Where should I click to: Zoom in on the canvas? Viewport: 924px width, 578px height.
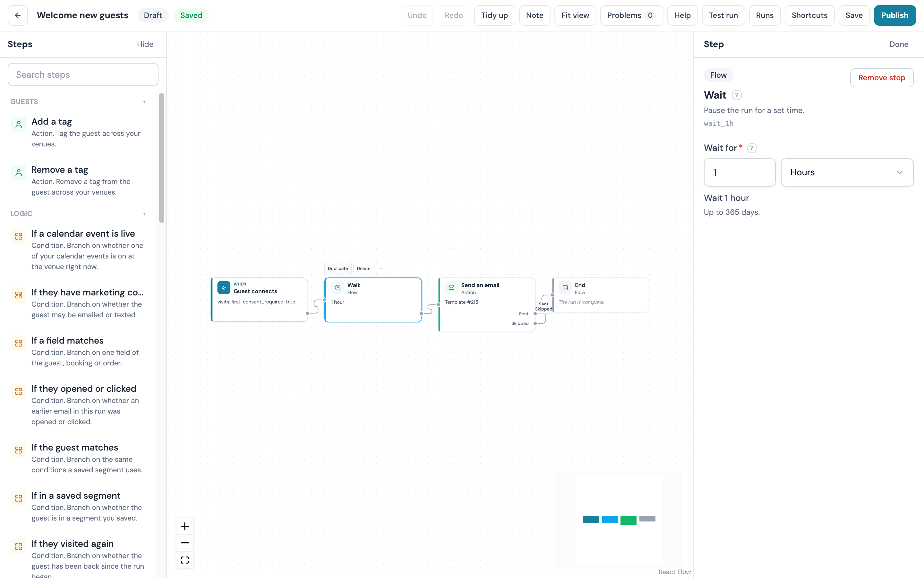click(x=185, y=526)
